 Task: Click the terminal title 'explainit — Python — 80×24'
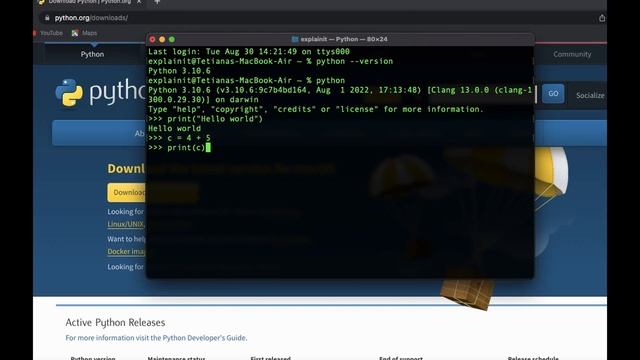344,39
